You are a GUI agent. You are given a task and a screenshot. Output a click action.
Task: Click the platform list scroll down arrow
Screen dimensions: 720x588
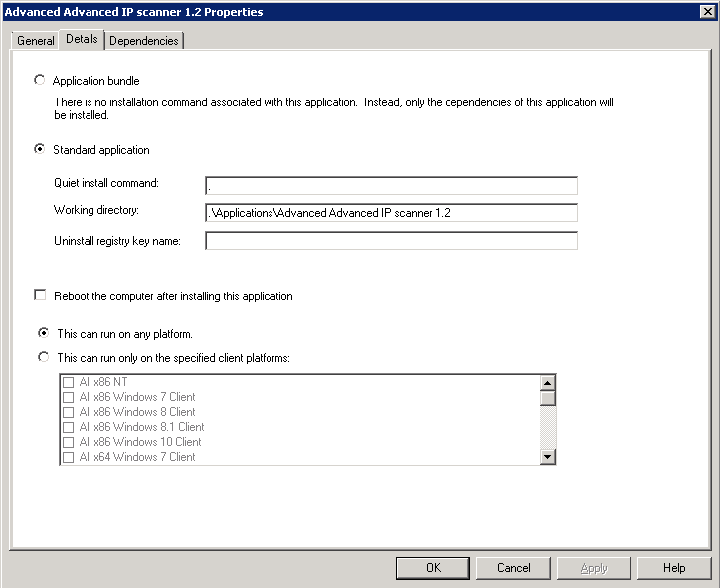coord(547,456)
